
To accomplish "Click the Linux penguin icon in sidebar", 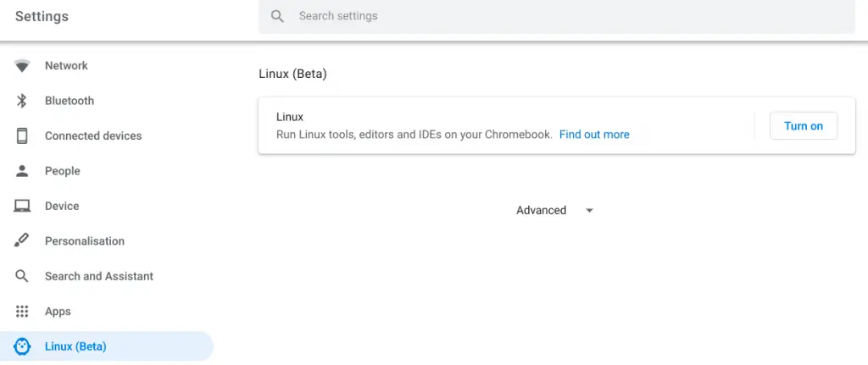I will (22, 346).
